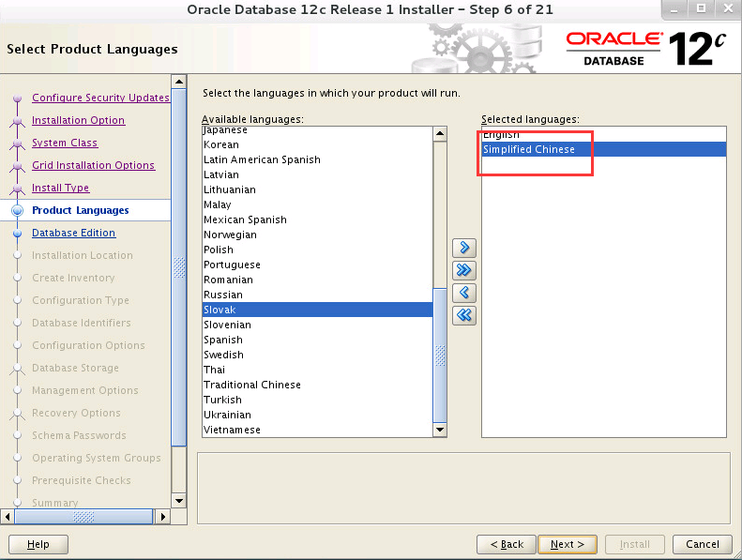Select Portuguese in available languages

317,265
